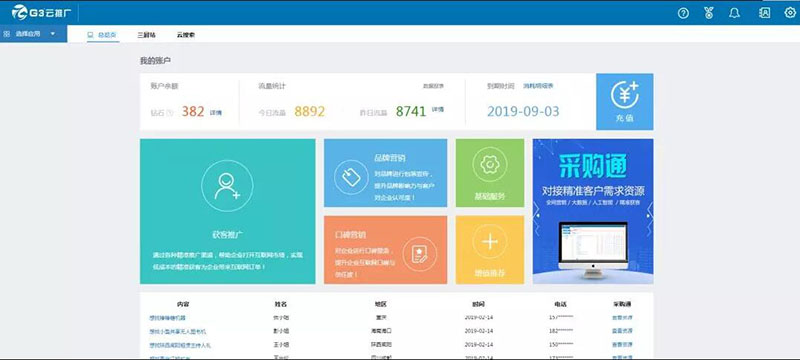Viewport: 800px width, 360px height.
Task: Switch to the 云搜索 tab
Action: click(186, 35)
